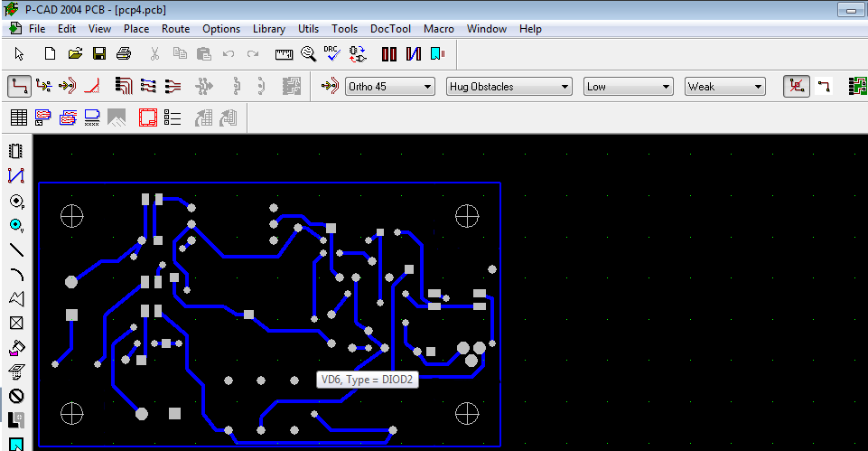Click the blue shape with xxxx icon
The width and height of the screenshot is (868, 451).
92,117
